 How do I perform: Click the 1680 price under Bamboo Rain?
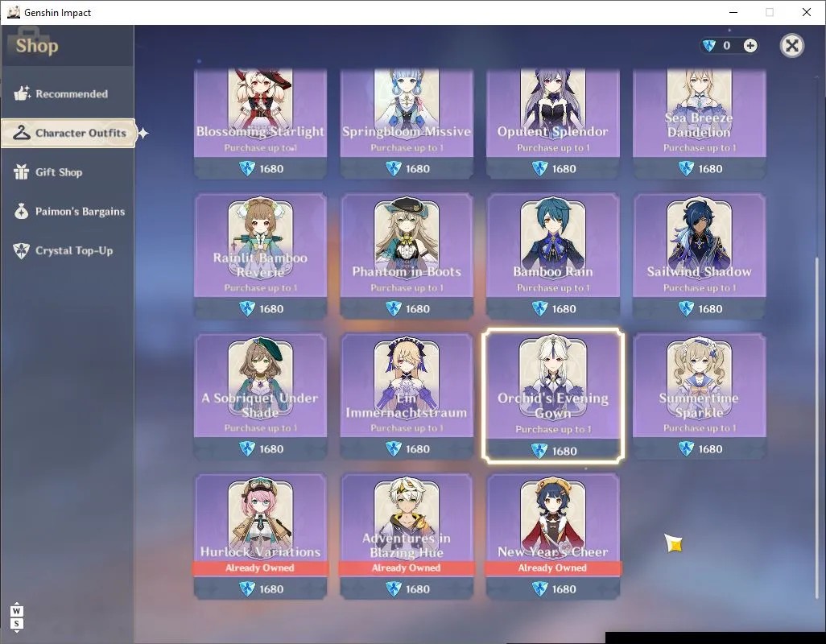point(564,309)
